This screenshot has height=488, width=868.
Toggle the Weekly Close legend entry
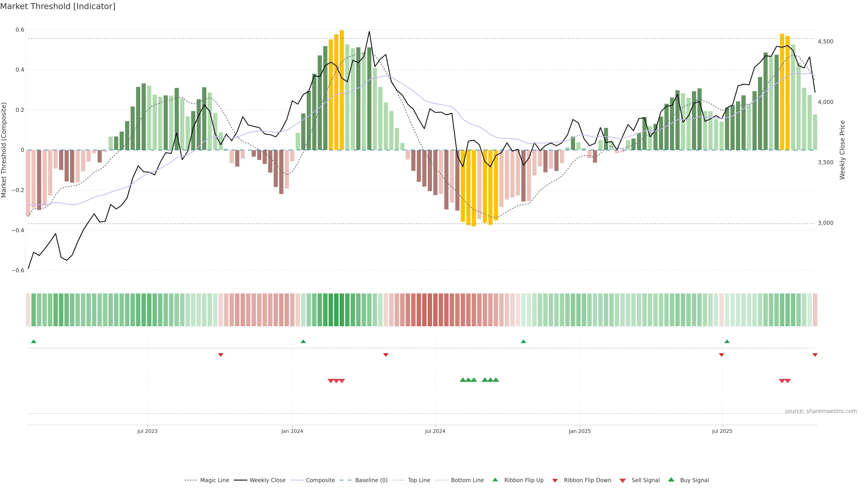267,480
